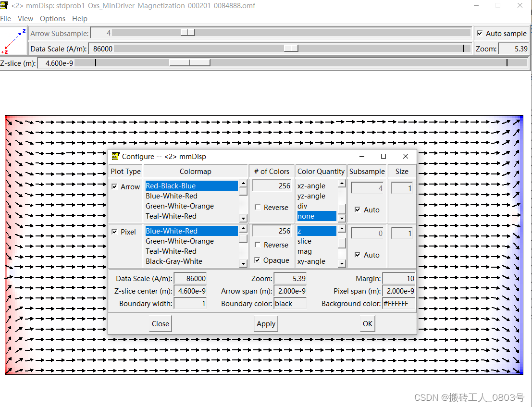This screenshot has height=407, width=532.
Task: Click the Close button in Configure dialog
Action: [161, 323]
